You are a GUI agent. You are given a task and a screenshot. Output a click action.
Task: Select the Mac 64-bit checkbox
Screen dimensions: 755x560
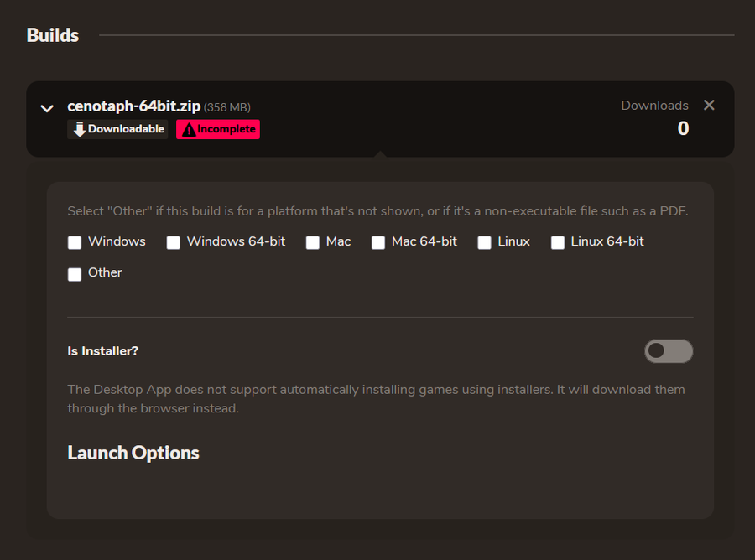pos(378,242)
